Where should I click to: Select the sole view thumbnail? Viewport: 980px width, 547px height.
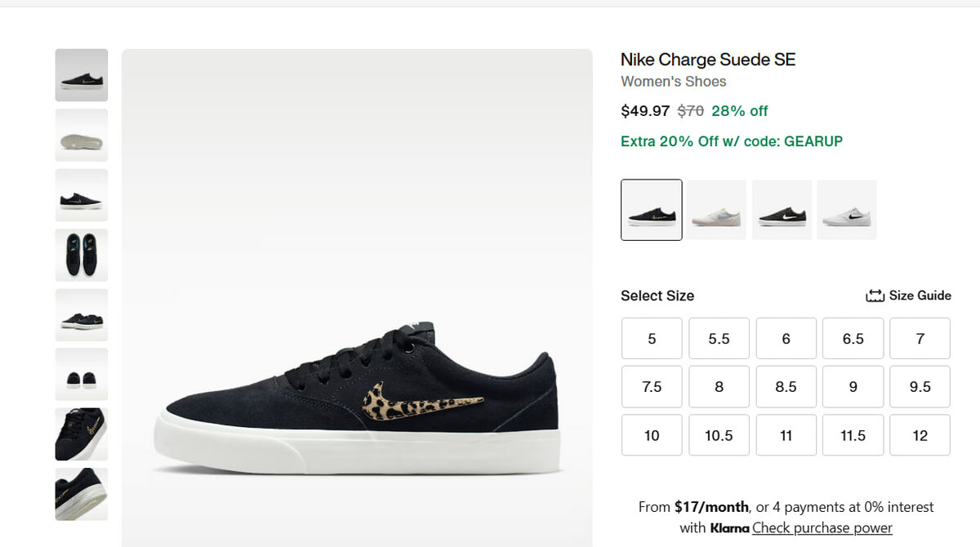point(82,135)
